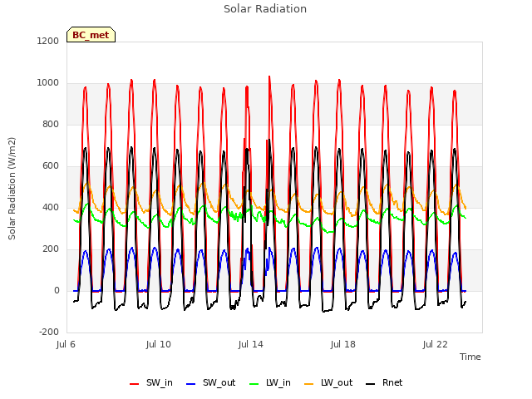The width and height of the screenshot is (532, 399).
Task: Toggle the LW_in legend entry
Action: (x=270, y=382)
